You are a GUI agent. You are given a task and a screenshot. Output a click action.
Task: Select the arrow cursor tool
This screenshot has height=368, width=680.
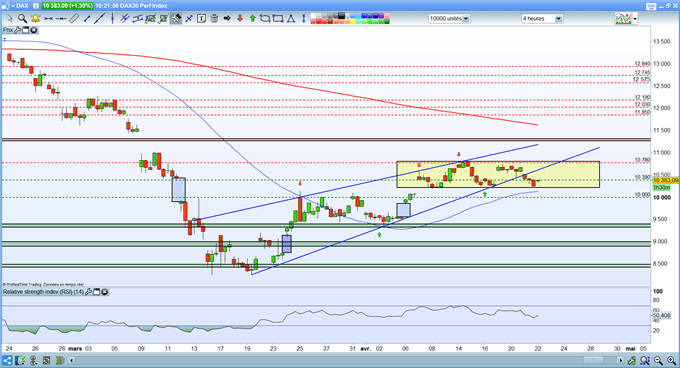tap(10, 19)
